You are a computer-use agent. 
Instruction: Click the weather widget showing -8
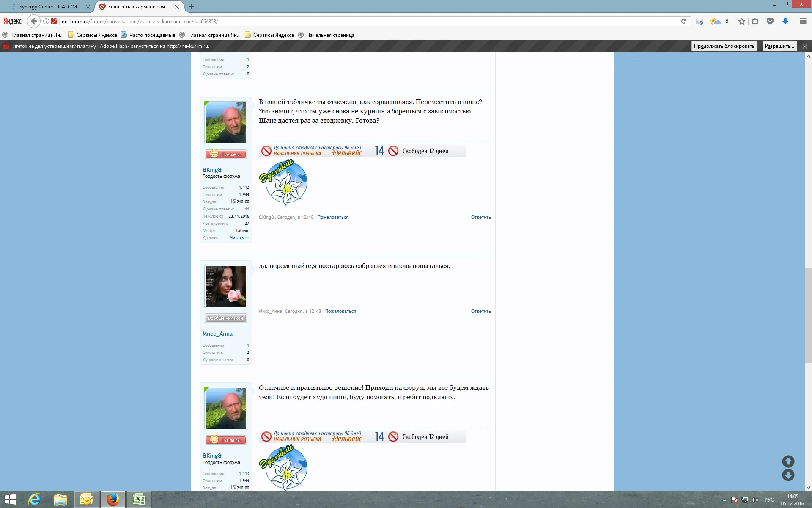point(719,21)
